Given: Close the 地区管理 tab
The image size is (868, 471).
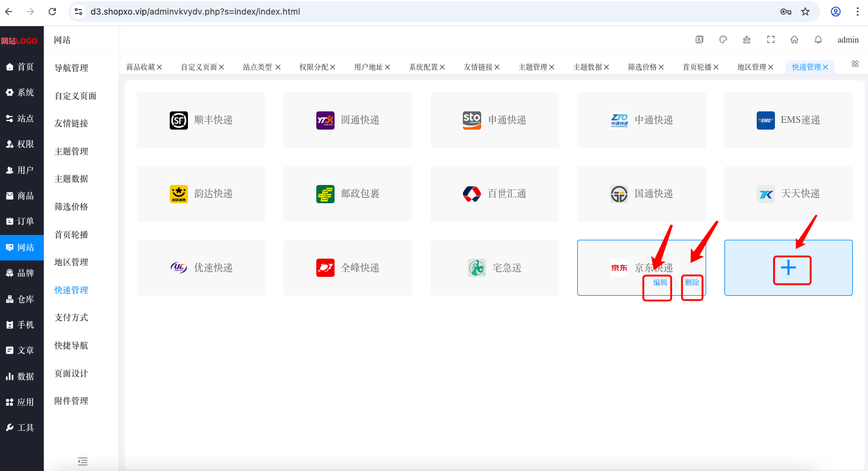Looking at the screenshot, I should 771,68.
